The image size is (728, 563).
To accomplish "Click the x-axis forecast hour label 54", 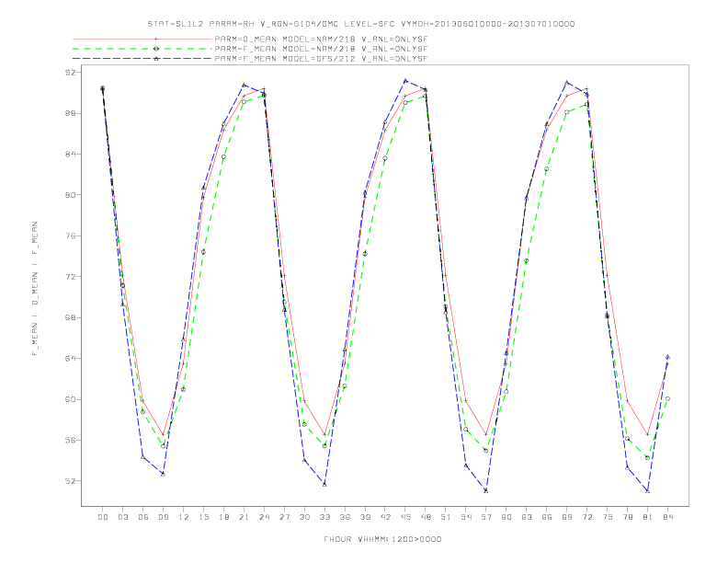I will pos(466,517).
